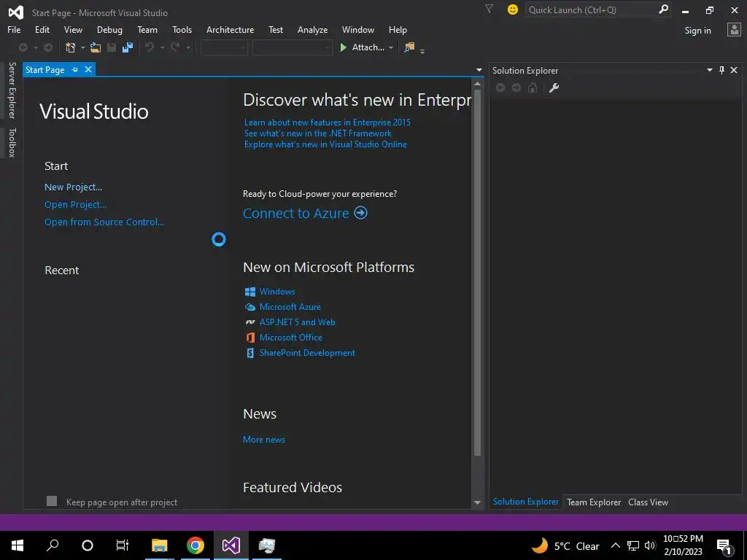This screenshot has height=560, width=747.
Task: Click the Start Page scroll up arrow
Action: (477, 84)
